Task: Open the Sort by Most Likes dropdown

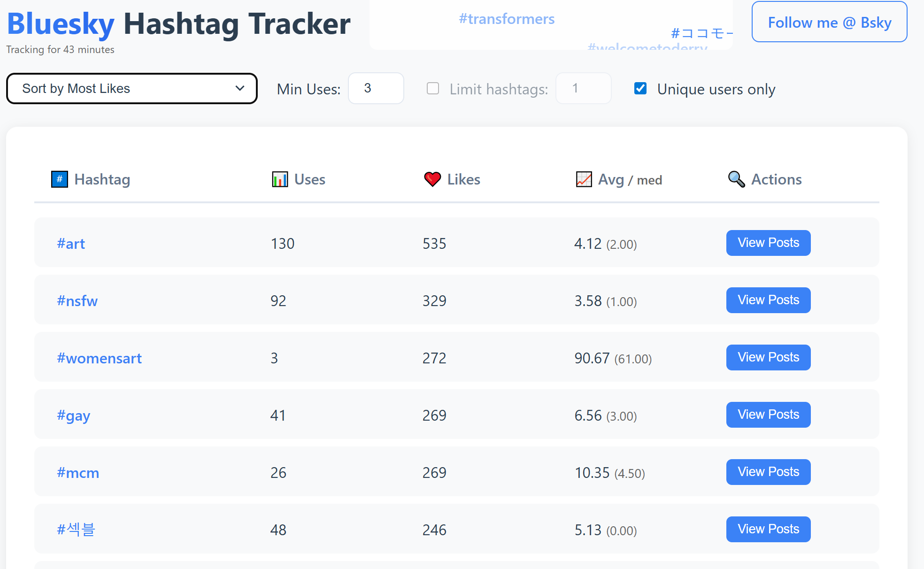Action: click(132, 88)
